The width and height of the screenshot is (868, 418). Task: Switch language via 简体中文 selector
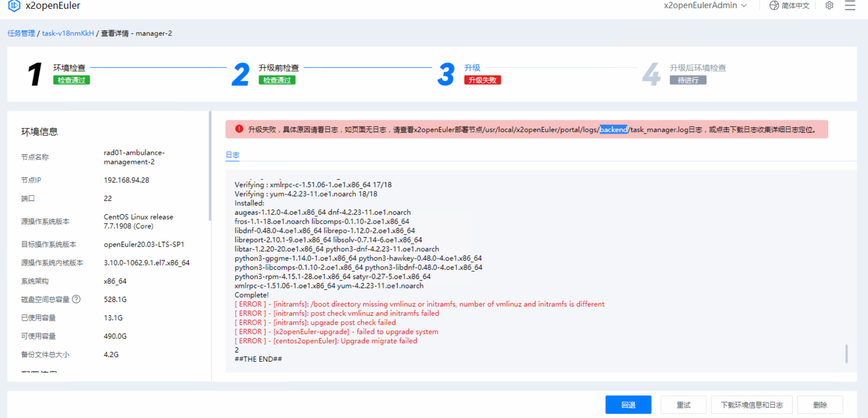click(795, 6)
